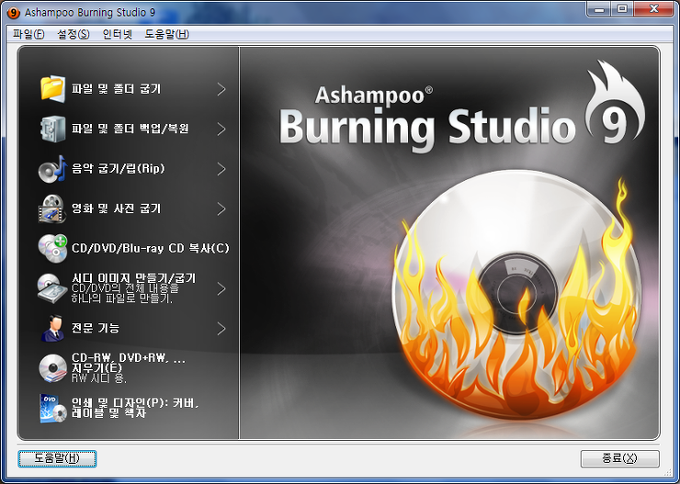Viewport: 680px width, 484px height.
Task: Select CD/DVD/Blu-ray CD 복사(C) text
Action: (x=150, y=248)
